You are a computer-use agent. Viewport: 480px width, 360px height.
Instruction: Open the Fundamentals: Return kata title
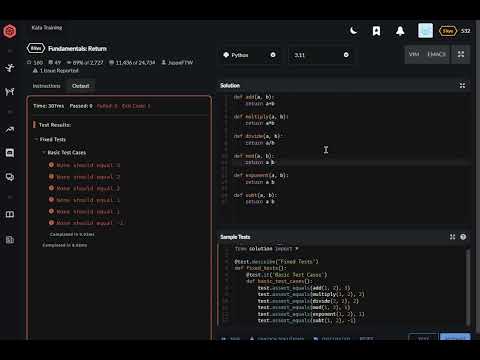point(77,49)
